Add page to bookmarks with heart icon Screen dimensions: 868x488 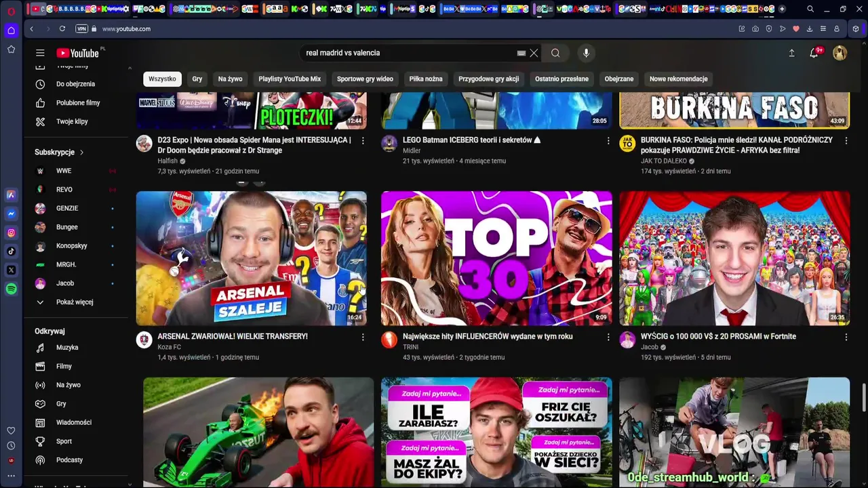click(796, 28)
